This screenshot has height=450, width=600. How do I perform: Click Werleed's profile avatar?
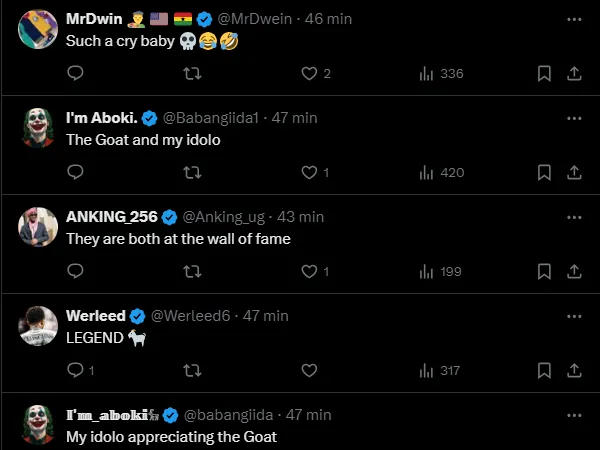pos(38,326)
